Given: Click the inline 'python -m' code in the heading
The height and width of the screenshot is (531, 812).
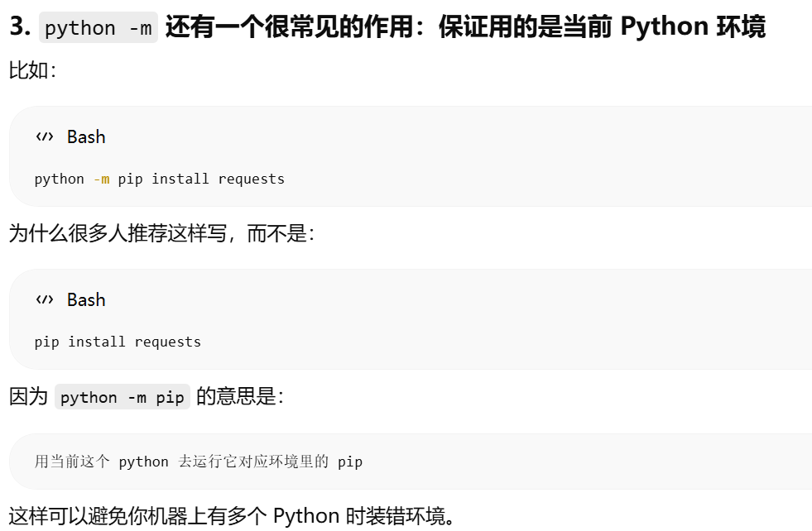Looking at the screenshot, I should 98,27.
